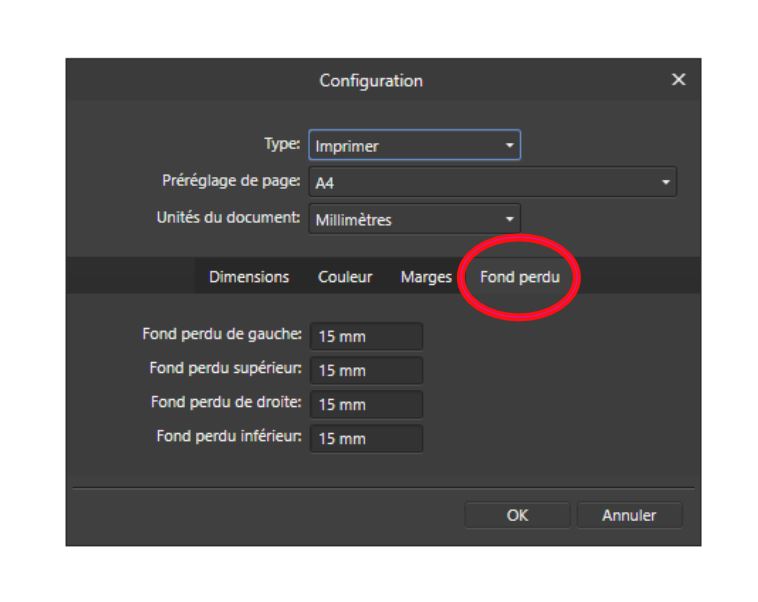
Task: Open the Préréglage de page dropdown
Action: pyautogui.click(x=493, y=182)
